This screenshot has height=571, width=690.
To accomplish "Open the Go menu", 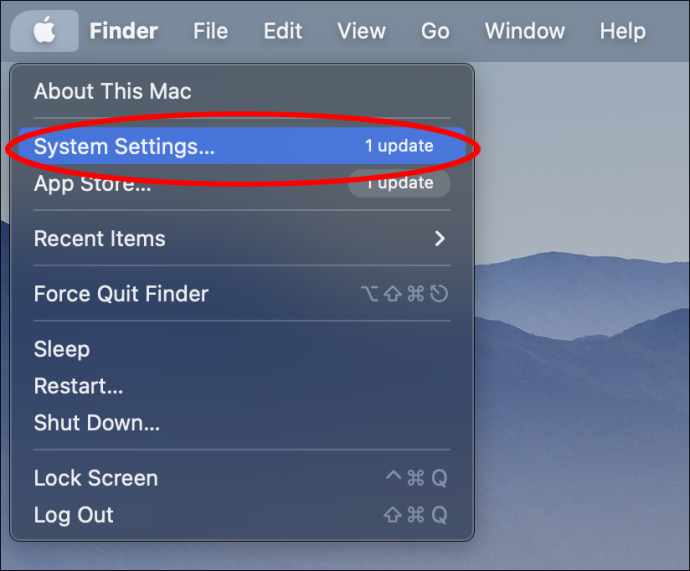I will coord(435,31).
